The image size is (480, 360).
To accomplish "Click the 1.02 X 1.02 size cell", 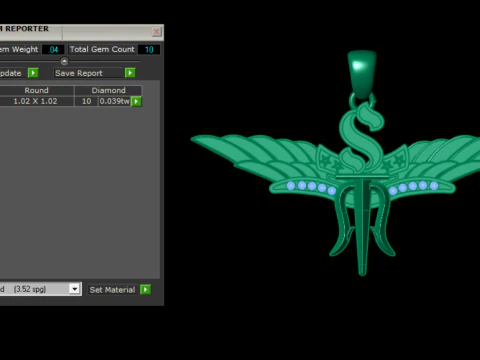I will (35, 101).
